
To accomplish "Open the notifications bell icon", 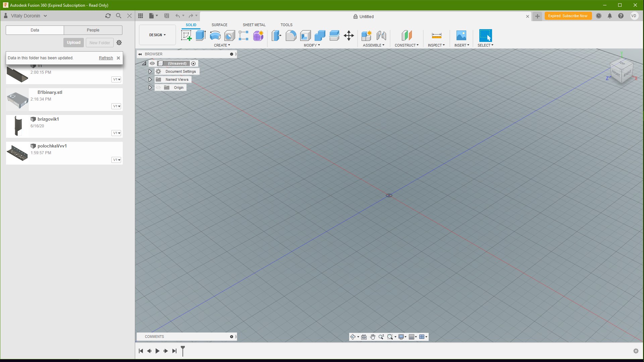I will pyautogui.click(x=610, y=16).
